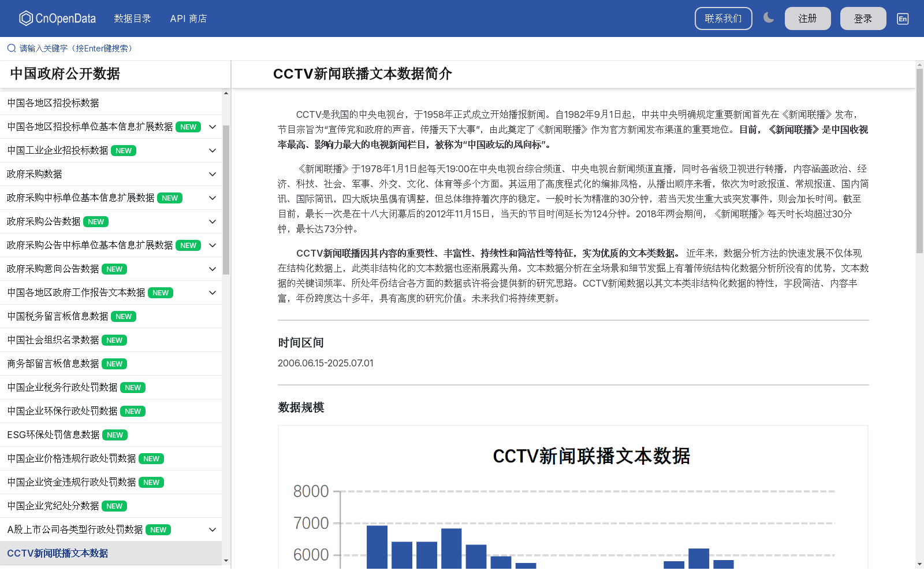Click the main page scrollbar thumb

pyautogui.click(x=919, y=161)
